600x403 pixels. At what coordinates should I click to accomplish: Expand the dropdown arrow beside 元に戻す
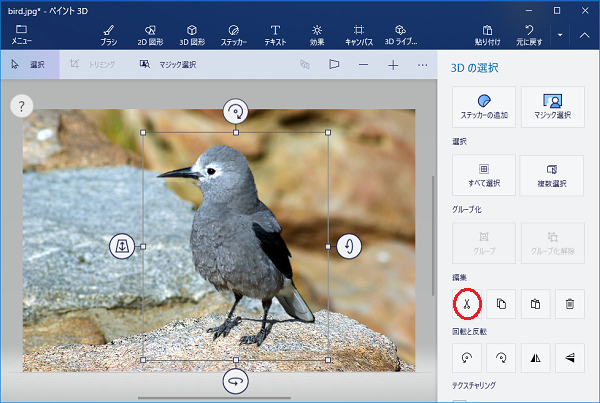click(x=560, y=35)
